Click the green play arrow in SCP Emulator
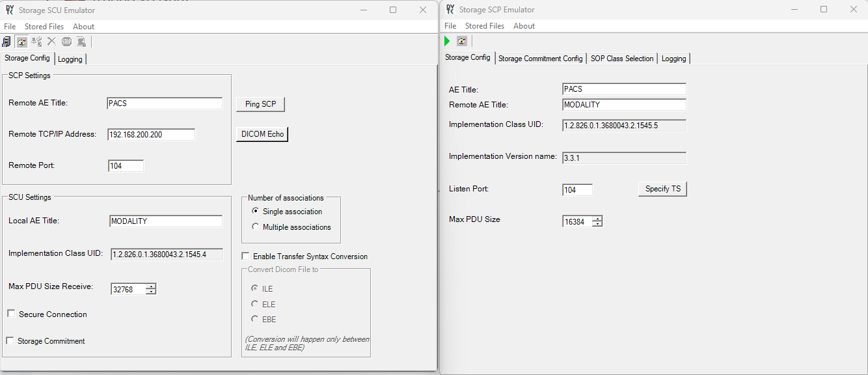Image resolution: width=868 pixels, height=375 pixels. coord(447,41)
